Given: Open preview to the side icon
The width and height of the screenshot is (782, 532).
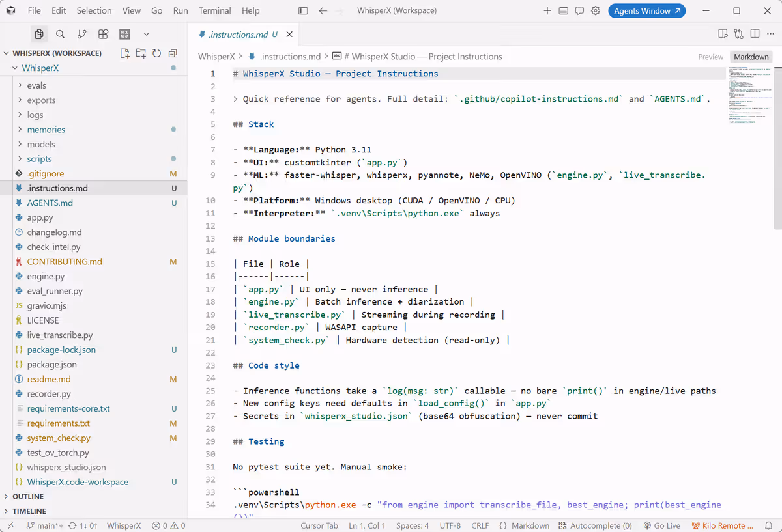Looking at the screenshot, I should [x=723, y=34].
